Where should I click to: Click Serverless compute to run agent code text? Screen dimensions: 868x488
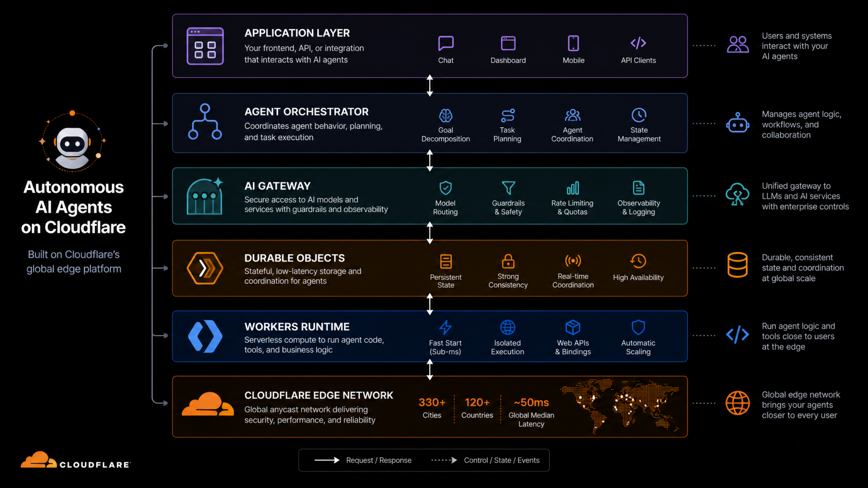point(314,345)
